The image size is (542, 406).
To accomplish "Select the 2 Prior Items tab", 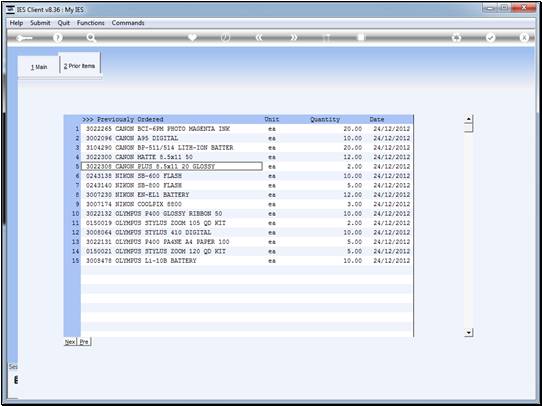I will tap(80, 66).
